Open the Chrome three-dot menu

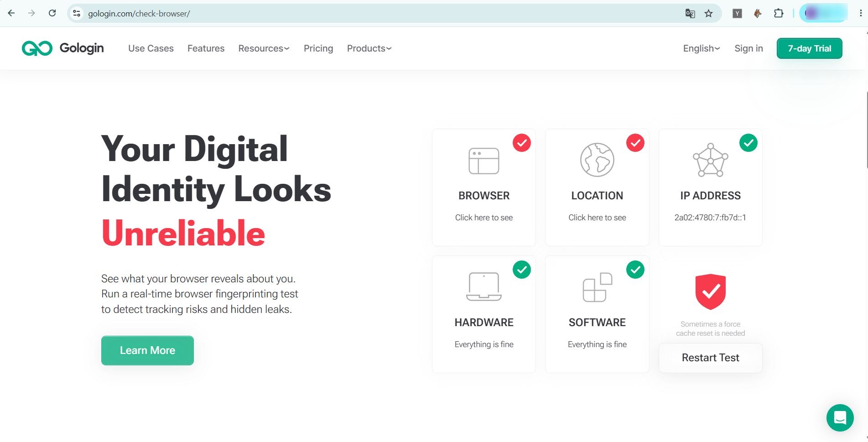tap(860, 13)
